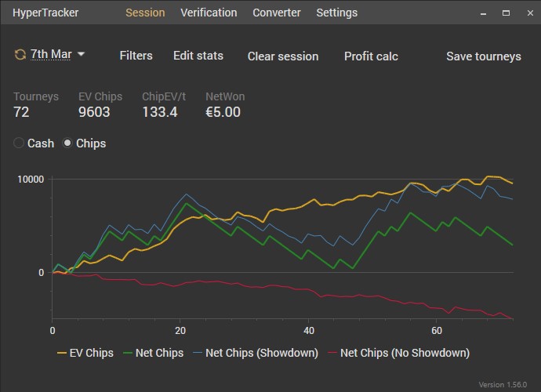Open the Settings tab
541x392 pixels.
click(x=336, y=13)
